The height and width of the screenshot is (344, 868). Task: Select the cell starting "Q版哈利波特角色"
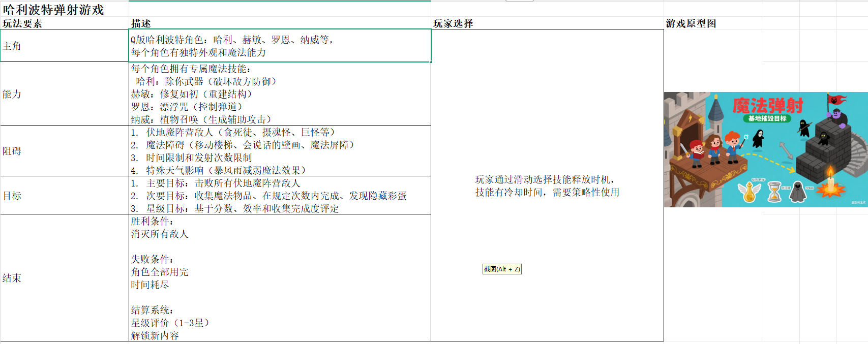click(x=280, y=46)
